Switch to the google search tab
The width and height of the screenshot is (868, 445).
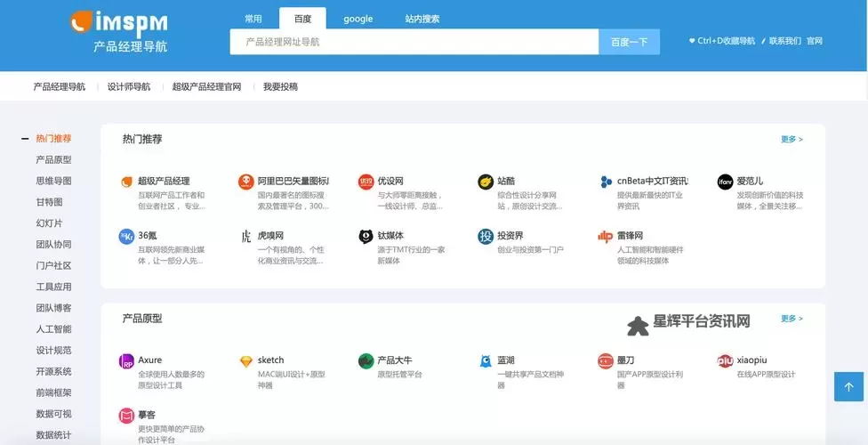pyautogui.click(x=358, y=19)
